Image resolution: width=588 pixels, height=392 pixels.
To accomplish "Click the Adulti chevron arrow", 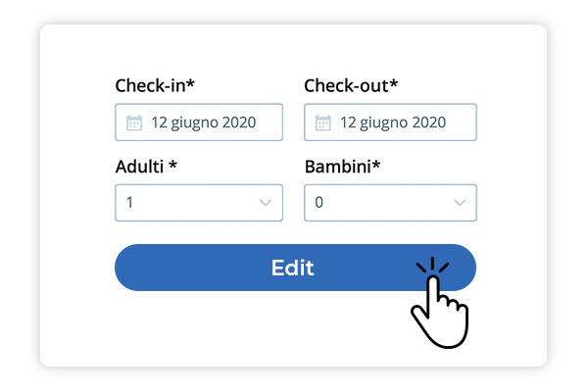I will [265, 203].
